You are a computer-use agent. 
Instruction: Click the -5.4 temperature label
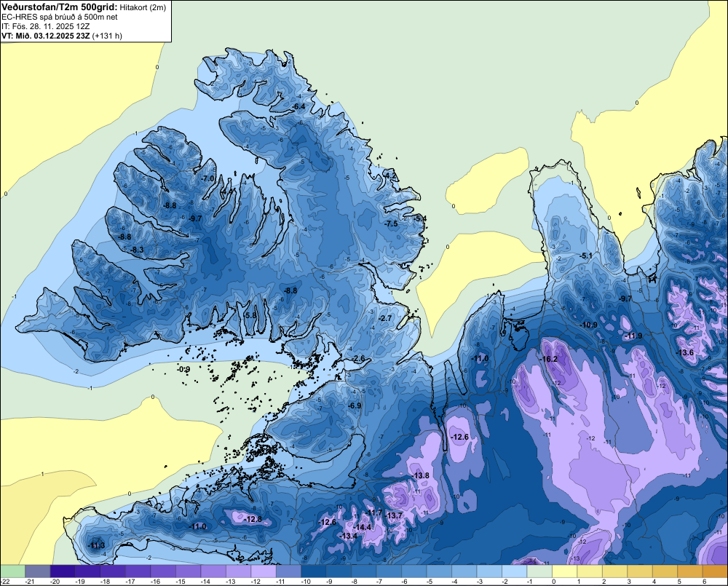420,218
